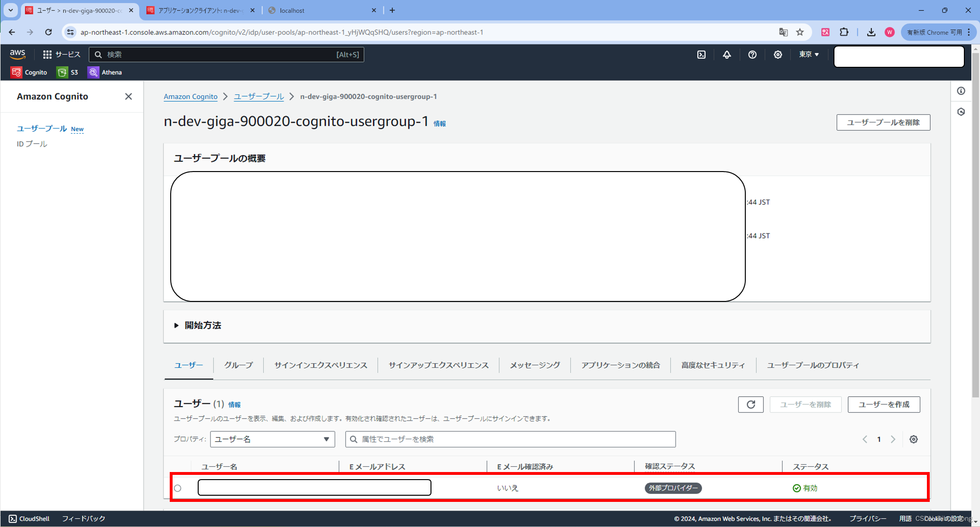Switch to the メッセージング tab
The height and width of the screenshot is (527, 980).
tap(535, 365)
